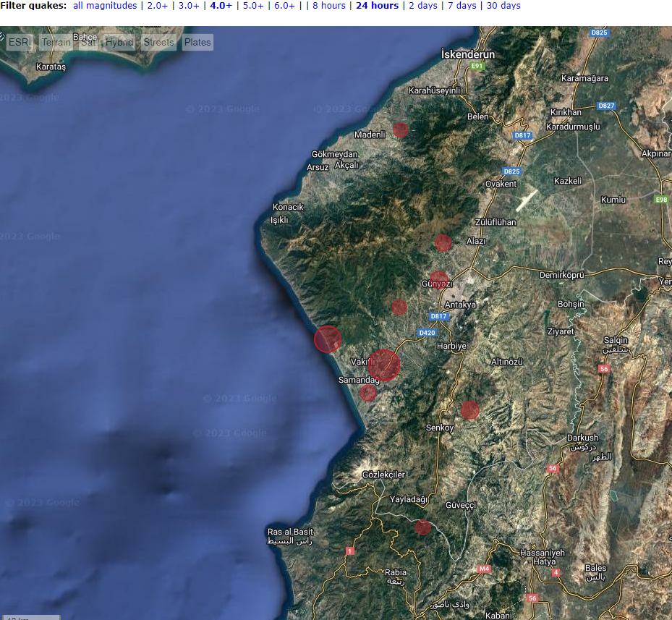Click the İskenderun city label
672x620 pixels.
pyautogui.click(x=467, y=54)
